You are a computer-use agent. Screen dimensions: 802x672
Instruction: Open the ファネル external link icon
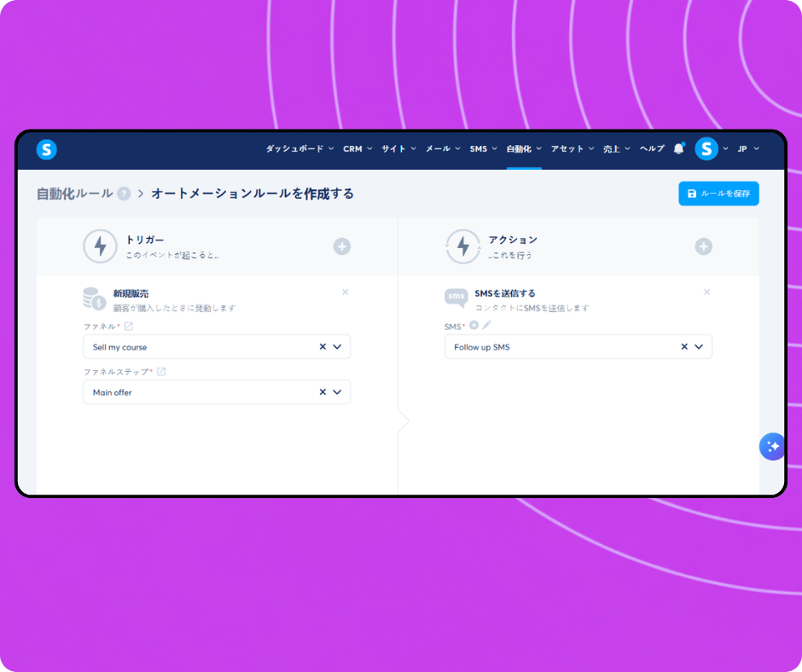[128, 327]
